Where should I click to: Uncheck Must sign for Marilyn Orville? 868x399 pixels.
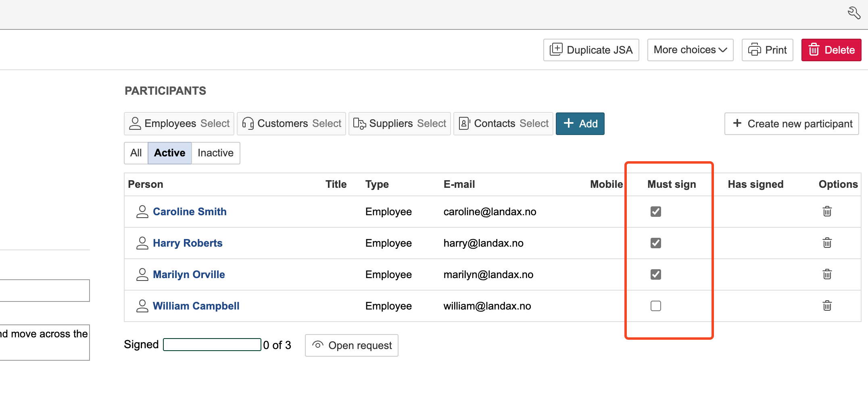pos(655,274)
